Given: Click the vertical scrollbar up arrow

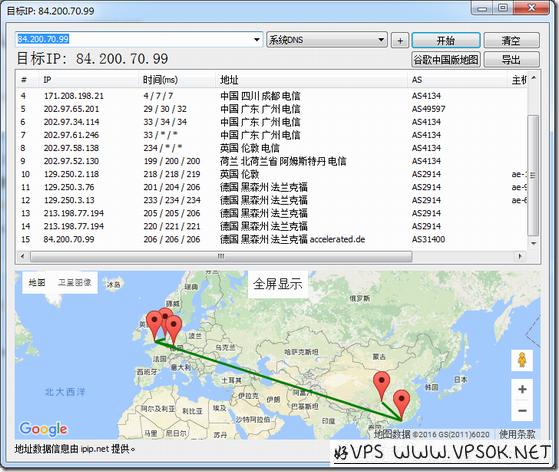Looking at the screenshot, I should [x=533, y=77].
